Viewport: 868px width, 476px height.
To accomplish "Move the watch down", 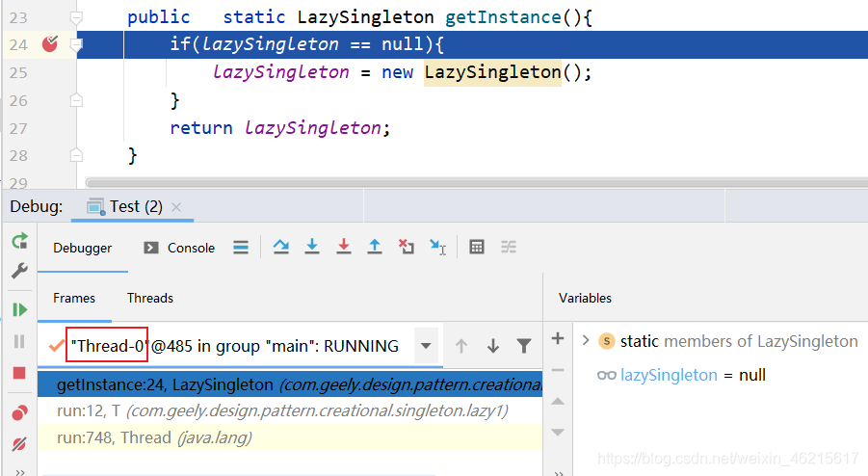I will click(558, 433).
